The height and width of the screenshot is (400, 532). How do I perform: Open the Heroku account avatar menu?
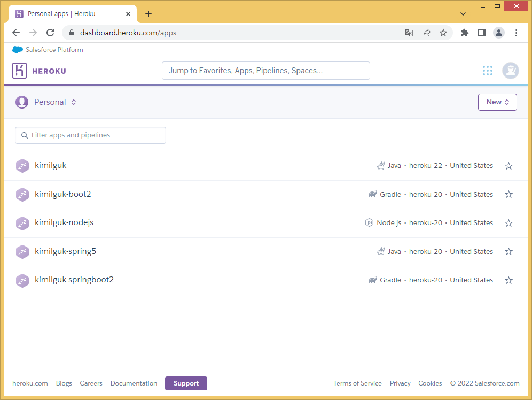pos(510,71)
